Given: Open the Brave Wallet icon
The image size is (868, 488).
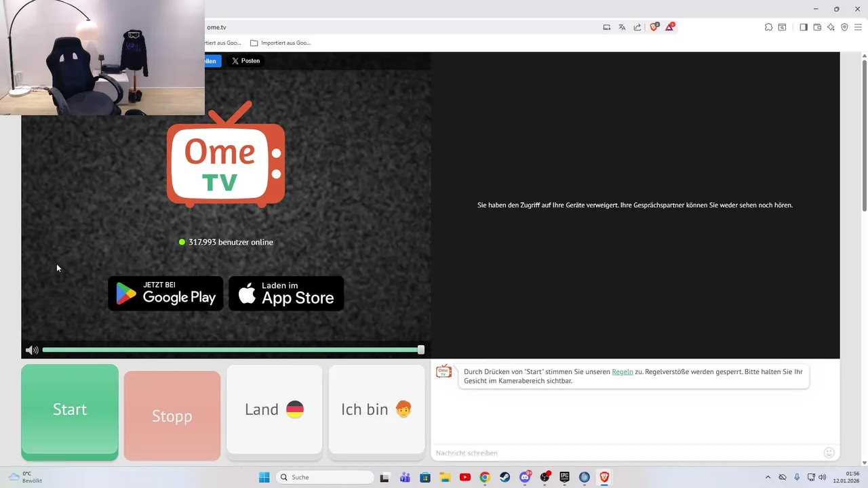Looking at the screenshot, I should point(817,27).
